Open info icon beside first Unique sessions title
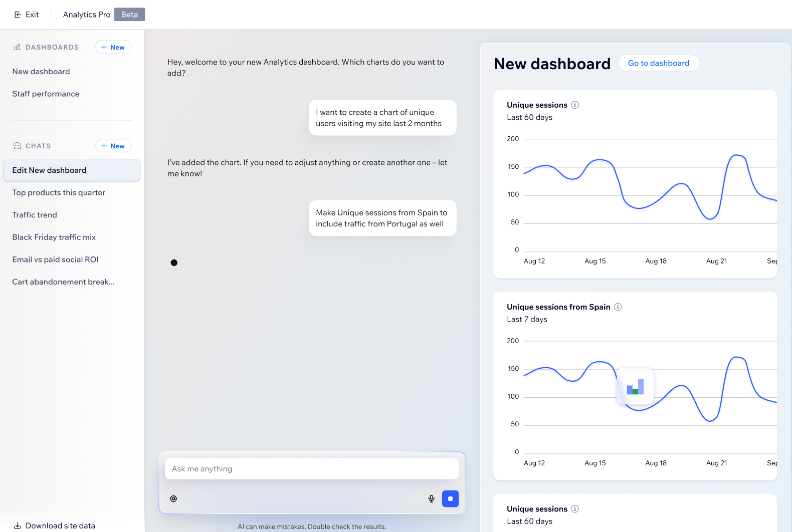 575,105
